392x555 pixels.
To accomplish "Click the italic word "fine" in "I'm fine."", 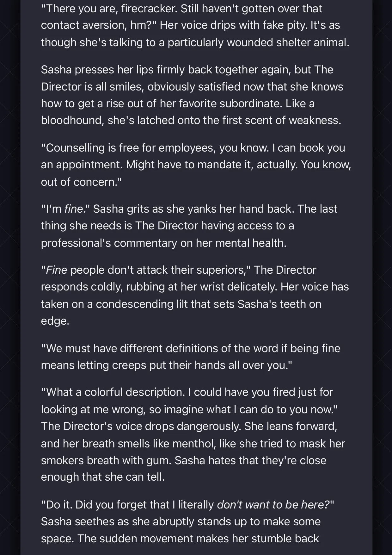I will coord(73,209).
